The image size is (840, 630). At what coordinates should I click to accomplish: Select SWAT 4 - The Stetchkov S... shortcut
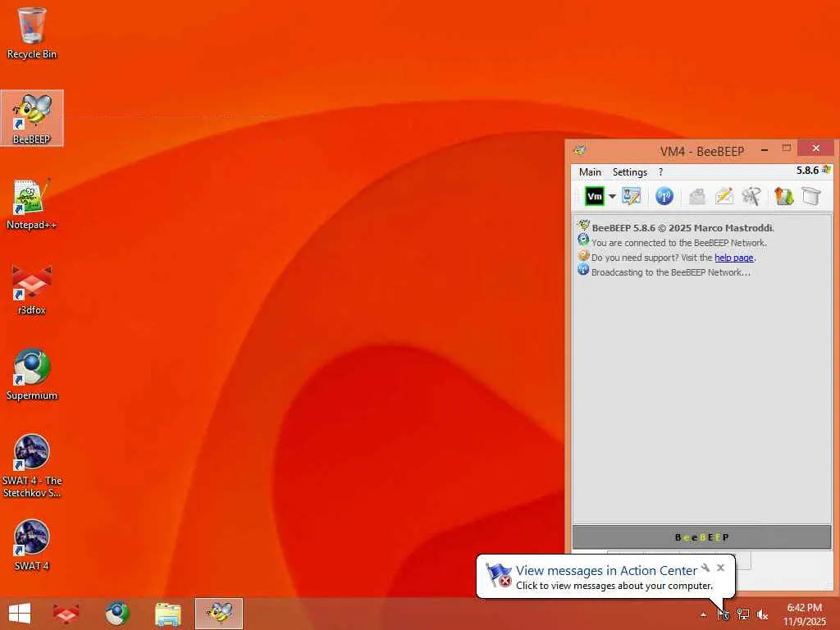(32, 466)
